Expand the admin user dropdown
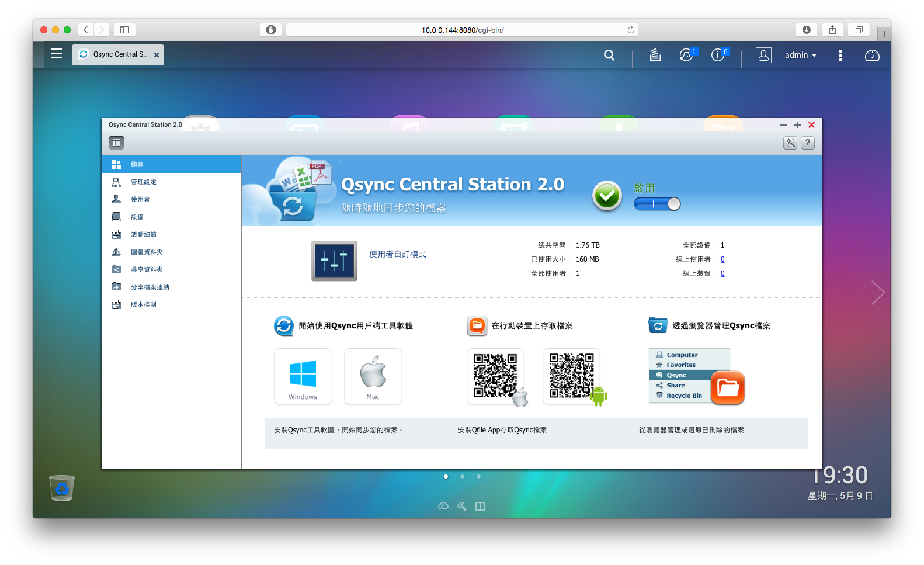Viewport: 924px width, 565px height. coord(801,55)
